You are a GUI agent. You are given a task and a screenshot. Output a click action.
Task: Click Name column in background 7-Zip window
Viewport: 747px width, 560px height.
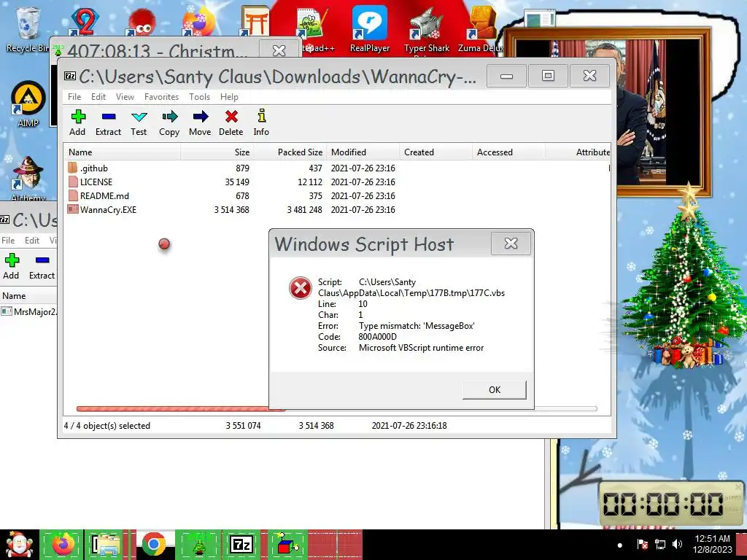click(x=28, y=296)
